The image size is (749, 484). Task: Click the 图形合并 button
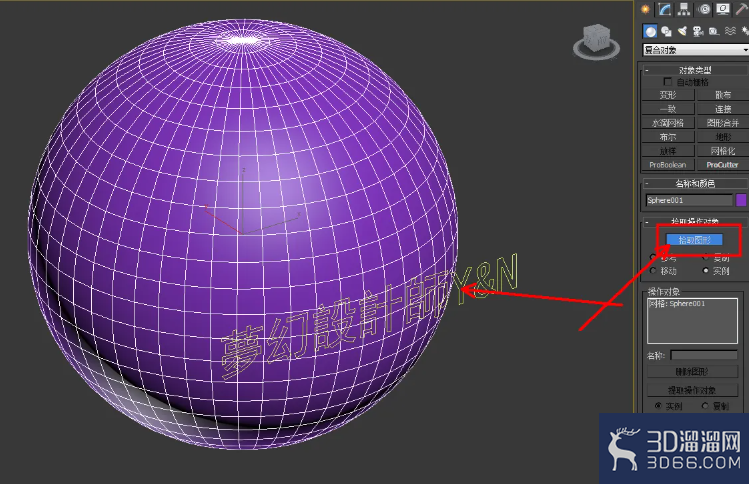[x=723, y=123]
